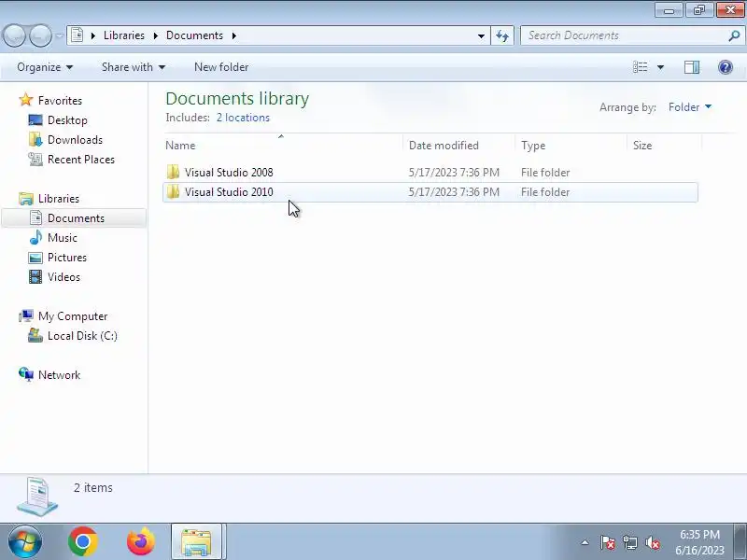Click the Pictures icon in sidebar
This screenshot has width=747, height=560.
35,258
